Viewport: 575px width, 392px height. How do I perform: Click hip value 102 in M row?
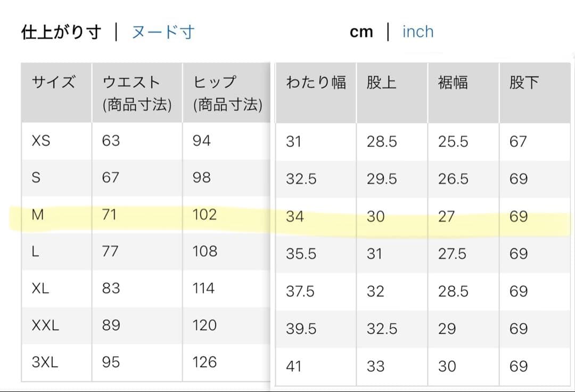(204, 215)
